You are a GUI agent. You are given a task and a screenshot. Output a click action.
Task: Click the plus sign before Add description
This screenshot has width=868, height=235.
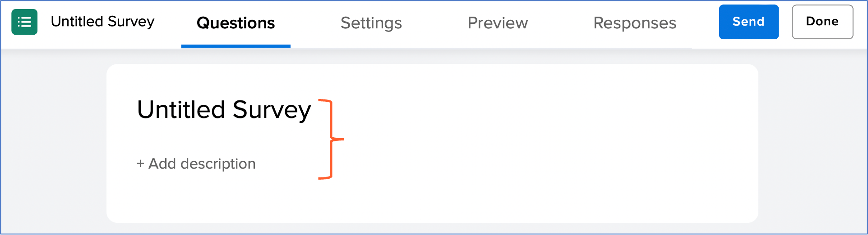[x=140, y=164]
